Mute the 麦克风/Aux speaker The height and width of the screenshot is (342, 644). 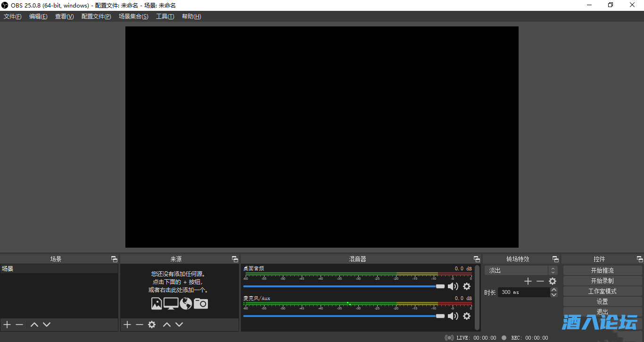[x=453, y=316]
